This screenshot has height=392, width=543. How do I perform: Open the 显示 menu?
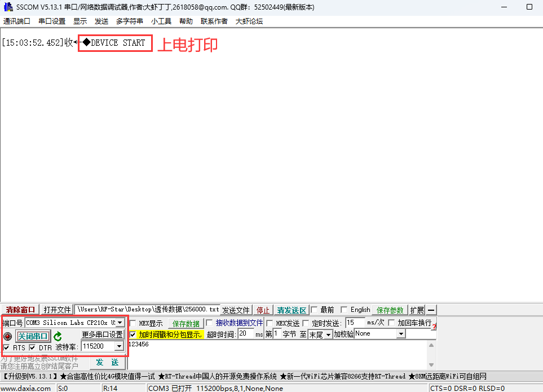click(x=80, y=21)
